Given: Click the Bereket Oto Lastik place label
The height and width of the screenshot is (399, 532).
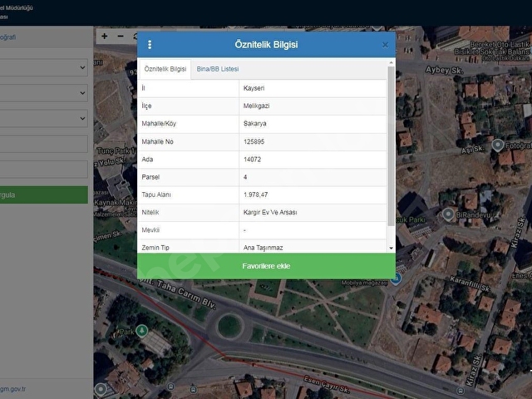Looking at the screenshot, I should 500,44.
